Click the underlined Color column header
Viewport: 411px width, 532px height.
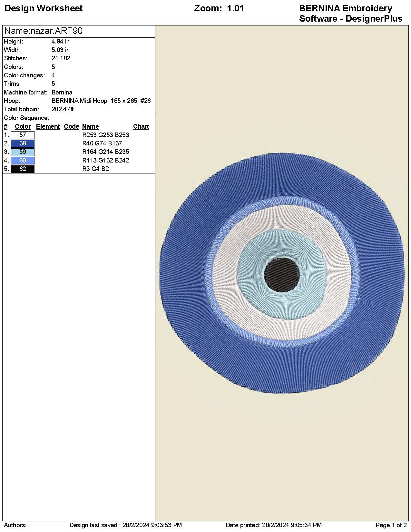tap(23, 127)
